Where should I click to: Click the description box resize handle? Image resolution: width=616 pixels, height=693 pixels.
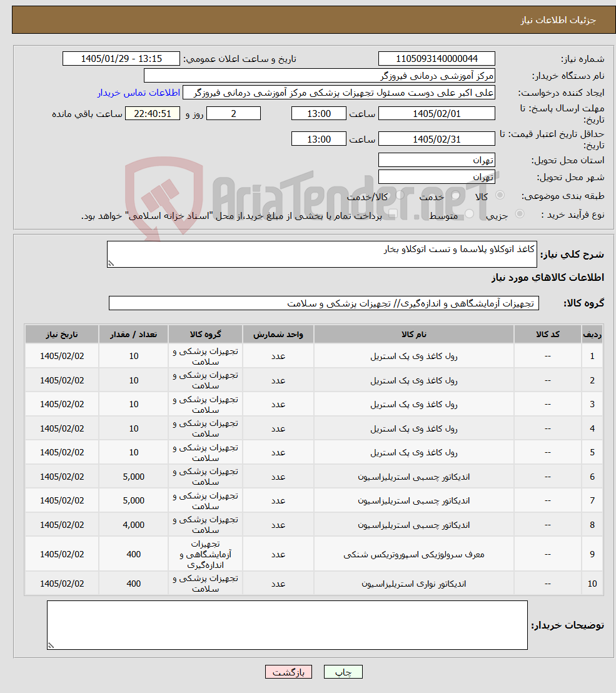(111, 263)
